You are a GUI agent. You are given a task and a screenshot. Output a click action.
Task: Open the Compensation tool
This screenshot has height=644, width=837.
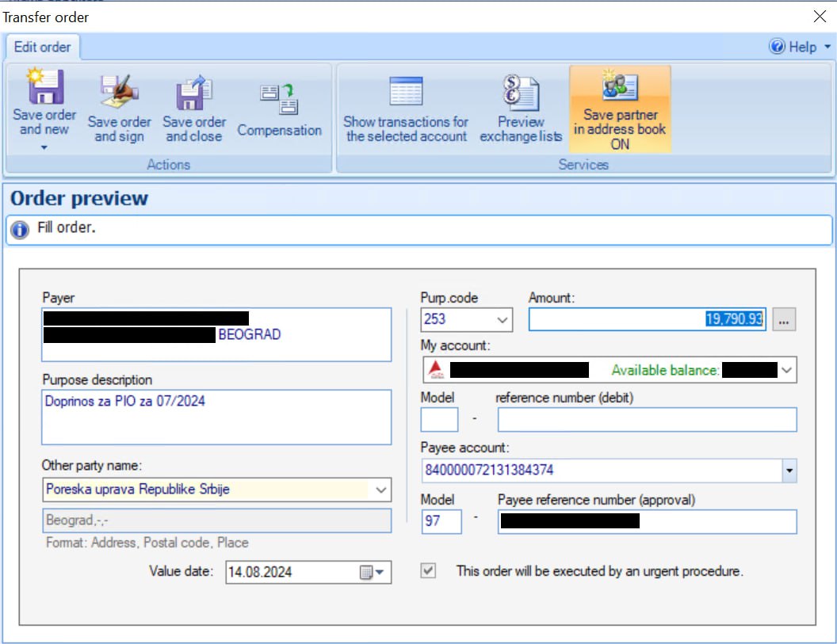pos(279,101)
